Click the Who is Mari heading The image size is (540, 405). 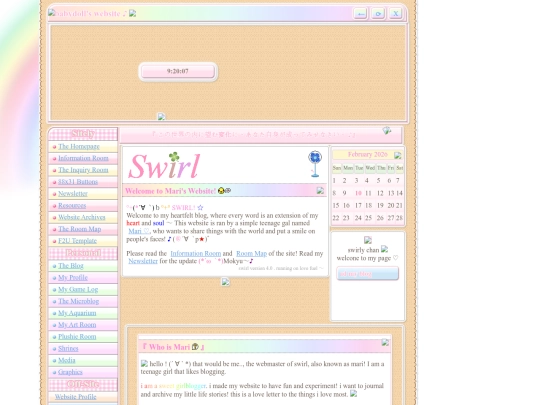(173, 347)
